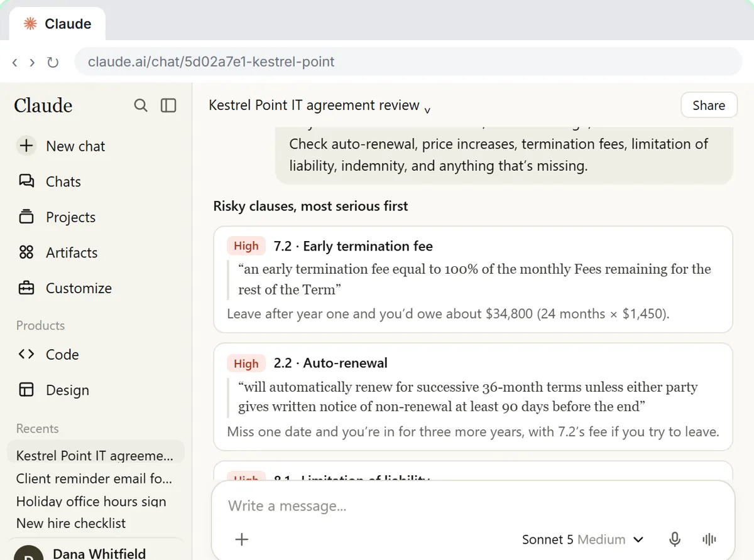This screenshot has width=754, height=560.
Task: Click the Customize briefcase icon
Action: point(26,288)
